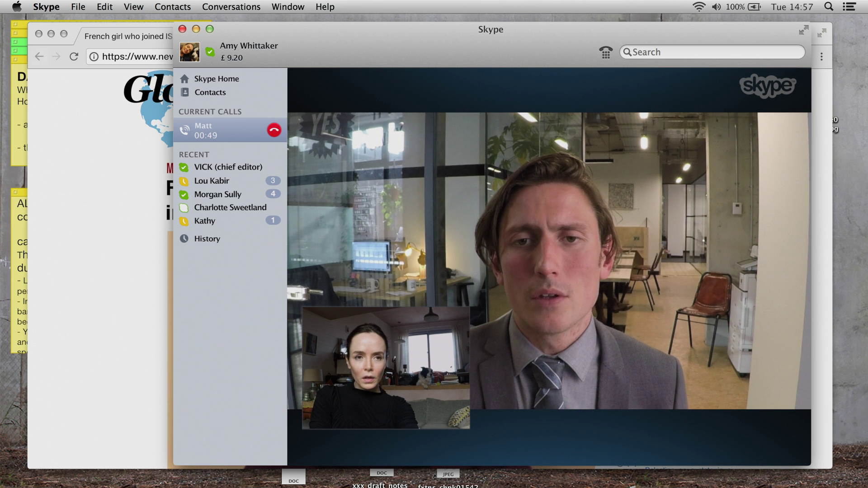Click Skype credit £ 9.20
This screenshot has height=488, width=868.
coord(231,58)
